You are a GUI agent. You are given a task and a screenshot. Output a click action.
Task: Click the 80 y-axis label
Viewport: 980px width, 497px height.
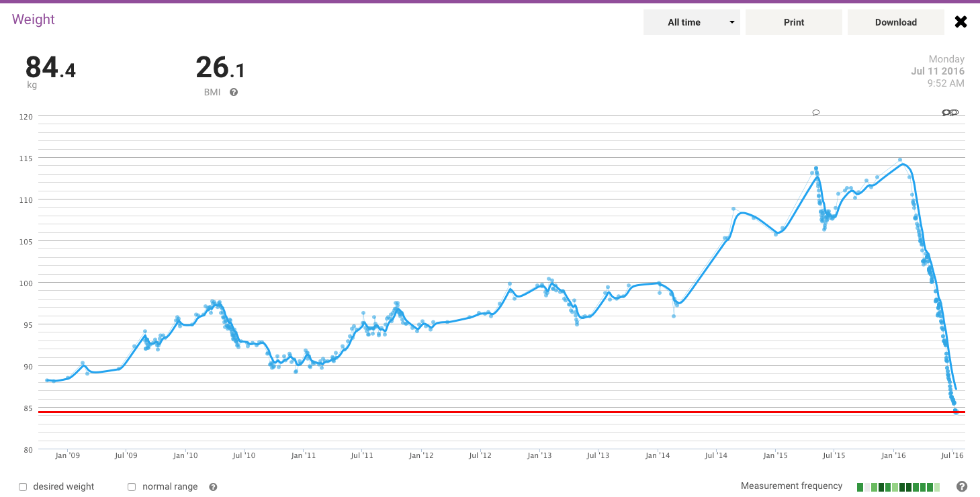tap(28, 449)
